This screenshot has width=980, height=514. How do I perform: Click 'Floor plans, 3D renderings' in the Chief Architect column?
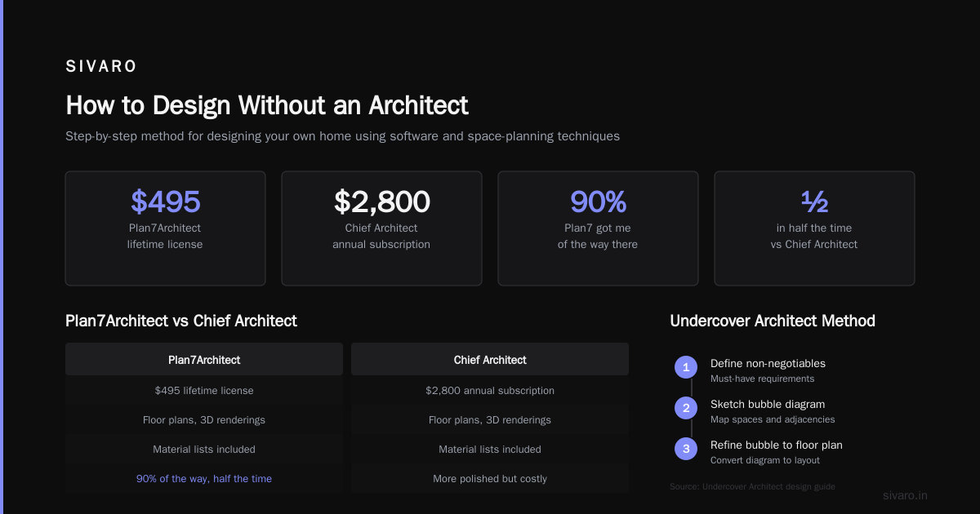click(x=490, y=419)
